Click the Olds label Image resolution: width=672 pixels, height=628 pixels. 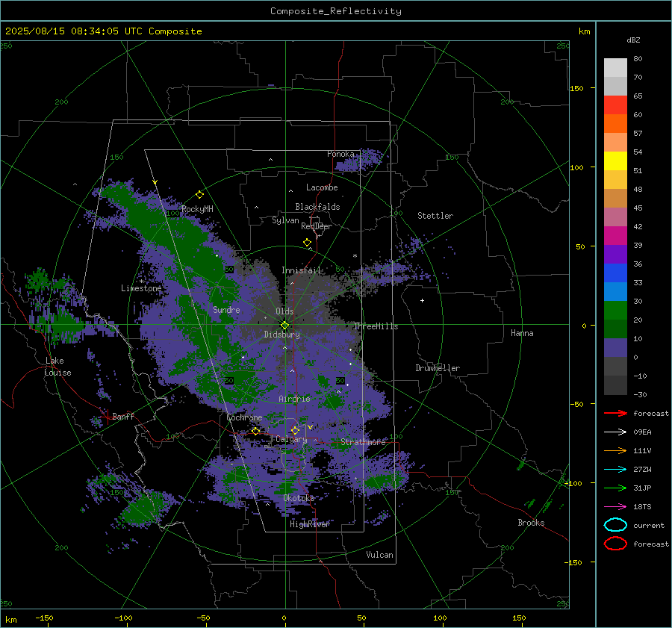point(284,311)
